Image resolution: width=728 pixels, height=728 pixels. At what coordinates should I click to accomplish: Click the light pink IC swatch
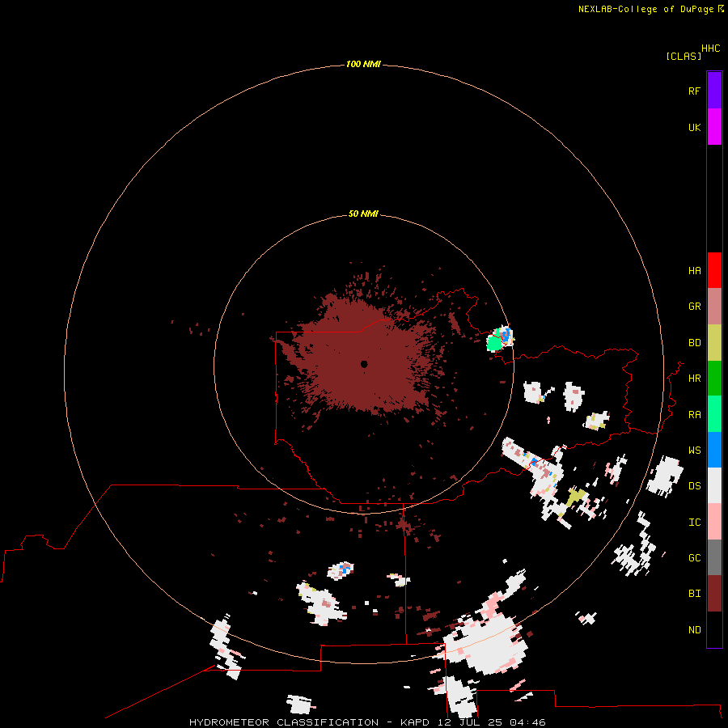pos(714,522)
